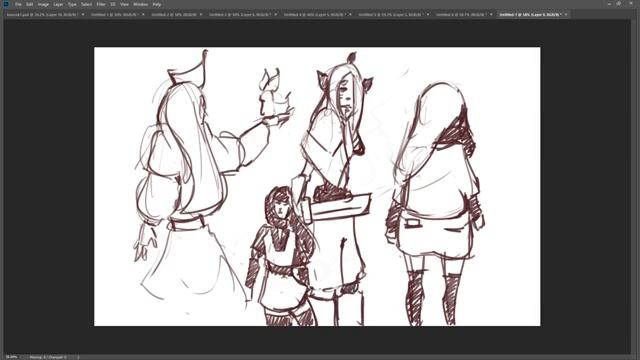Switch to the Untitled-3 document tab
640x360 pixels.
(240, 14)
